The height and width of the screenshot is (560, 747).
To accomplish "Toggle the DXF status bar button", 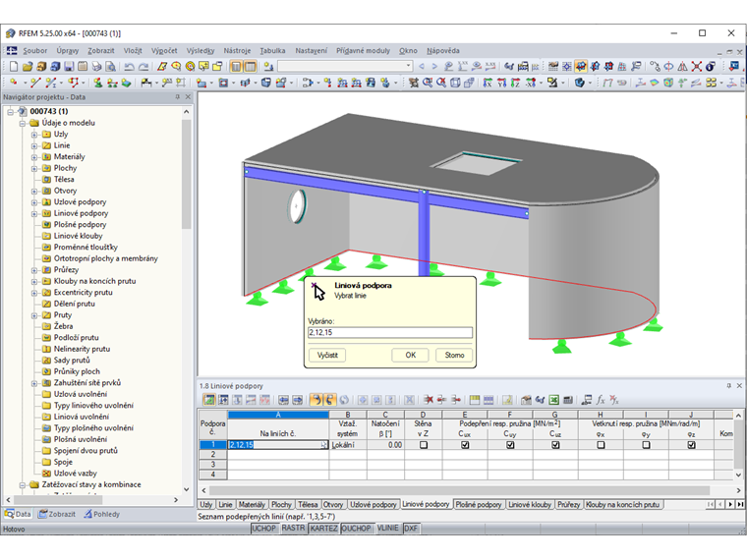I will 411,529.
